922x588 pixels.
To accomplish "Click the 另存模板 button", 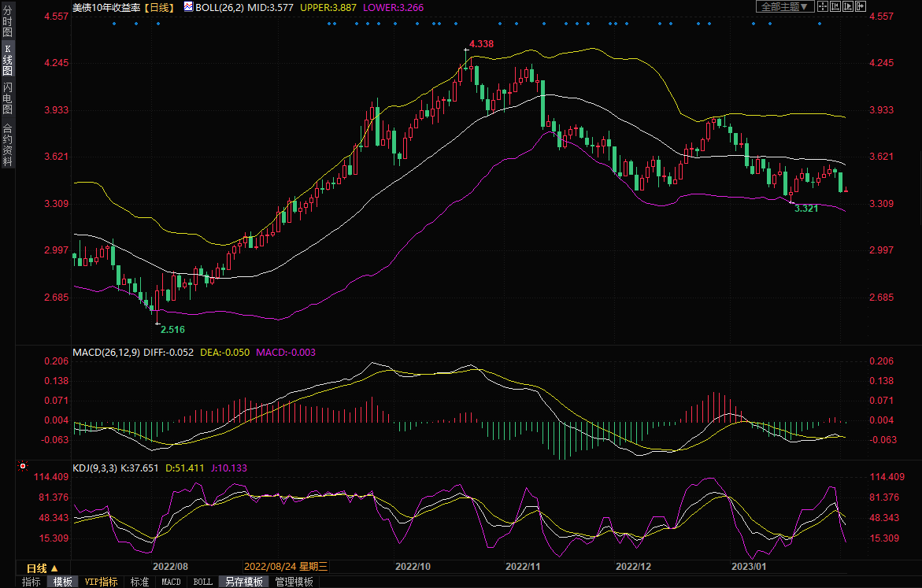I will (244, 582).
